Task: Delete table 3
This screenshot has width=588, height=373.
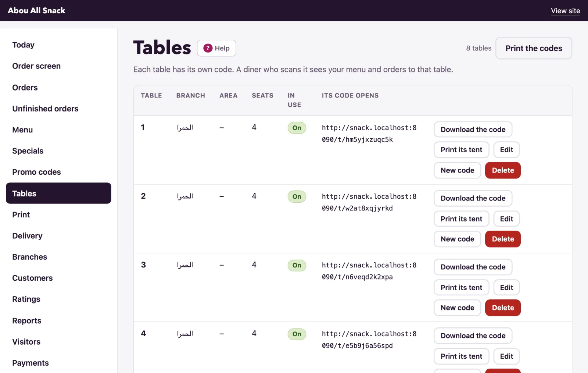Action: click(x=503, y=308)
